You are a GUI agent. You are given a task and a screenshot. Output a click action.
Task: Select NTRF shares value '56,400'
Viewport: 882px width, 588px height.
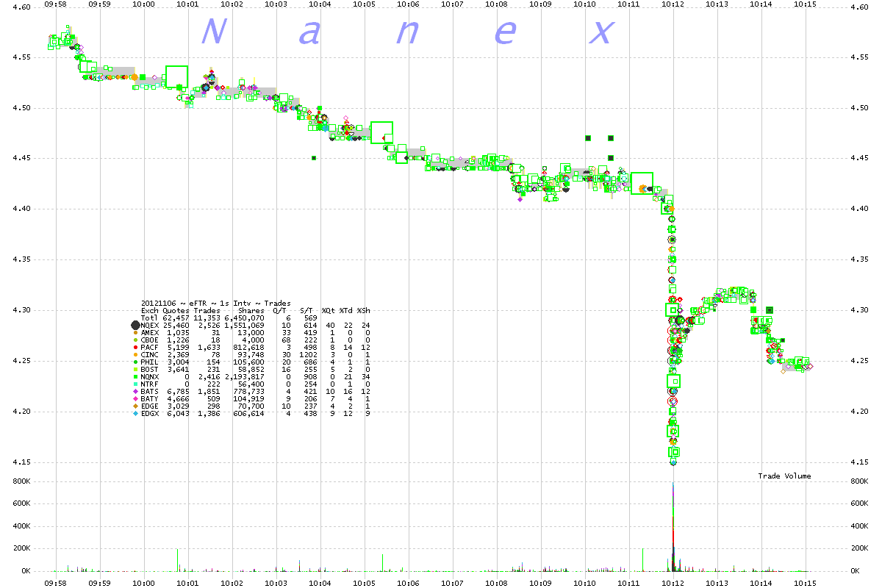252,384
